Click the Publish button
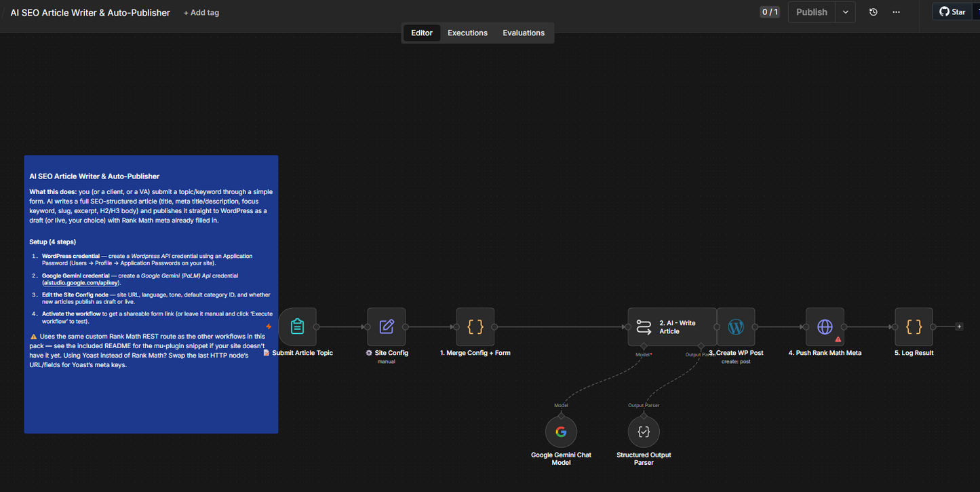 tap(812, 12)
